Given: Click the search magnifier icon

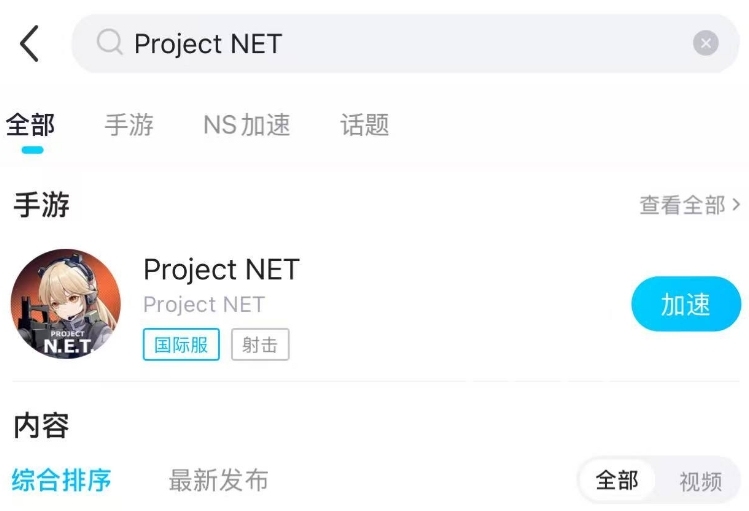Looking at the screenshot, I should [109, 42].
